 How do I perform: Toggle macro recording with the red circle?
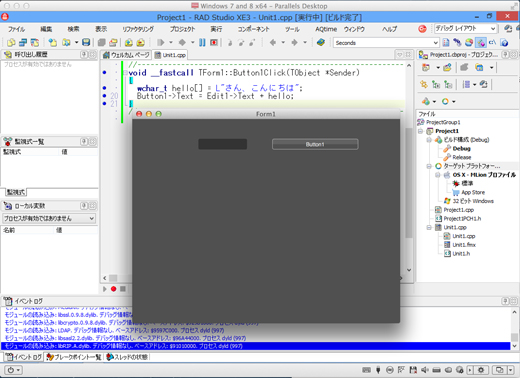point(114,289)
